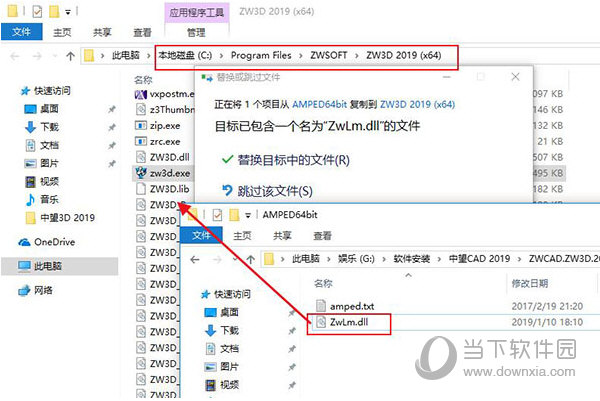Screen dimensions: 600x401
Task: Open the 管理 tab under 应用程序工具
Action: pos(196,33)
